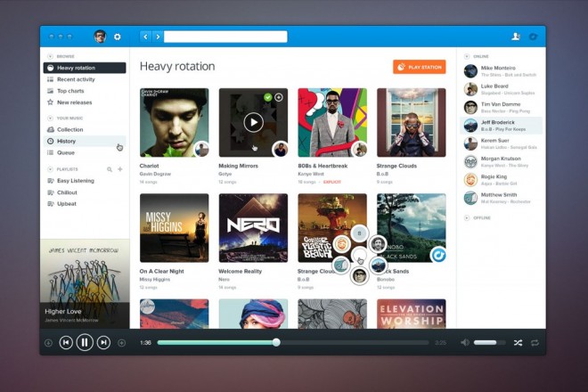Open the Missy Higgins album cover
588x392 pixels.
174,228
